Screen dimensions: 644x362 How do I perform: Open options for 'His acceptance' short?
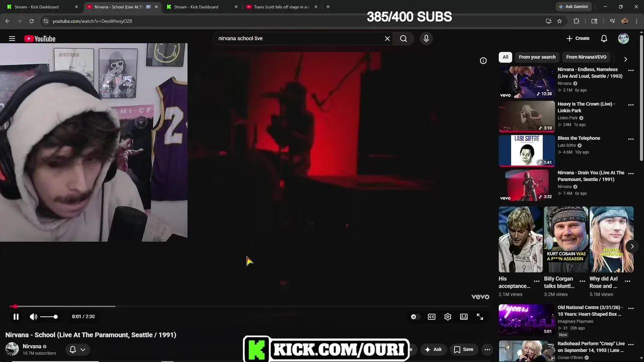pos(536,281)
